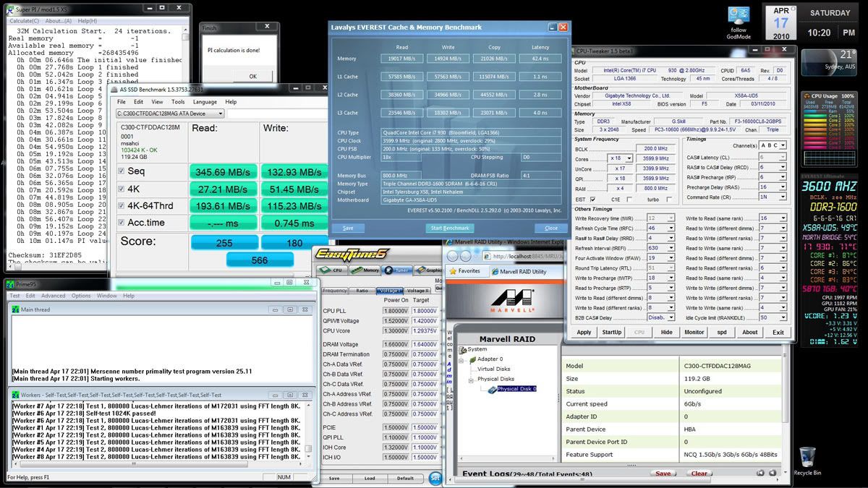Toggle the Seq test checkbox in AS SSD
This screenshot has height=488, width=868.
(x=122, y=171)
